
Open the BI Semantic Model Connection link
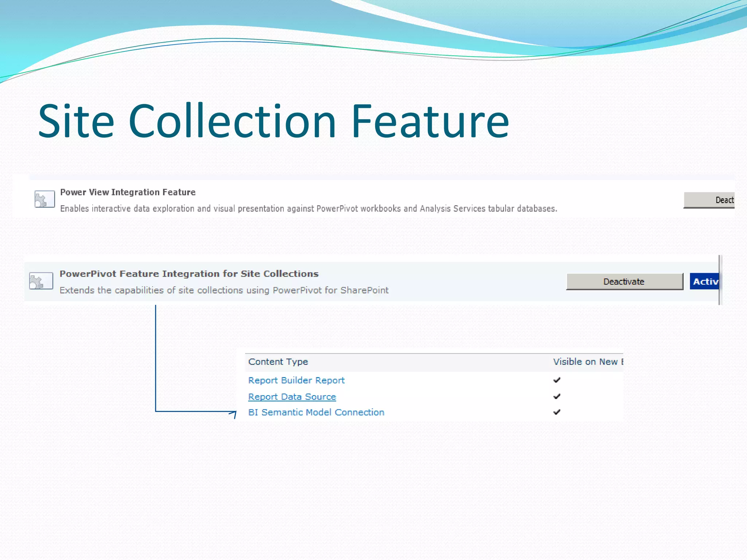(316, 412)
